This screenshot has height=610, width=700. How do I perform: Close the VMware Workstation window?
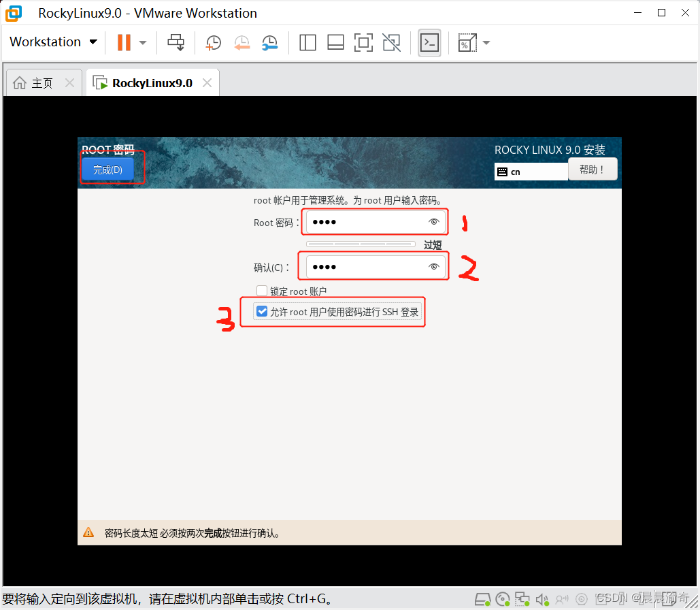point(685,12)
